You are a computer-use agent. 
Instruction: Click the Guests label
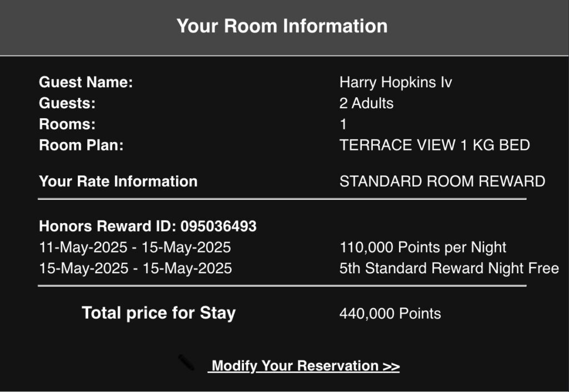[67, 103]
